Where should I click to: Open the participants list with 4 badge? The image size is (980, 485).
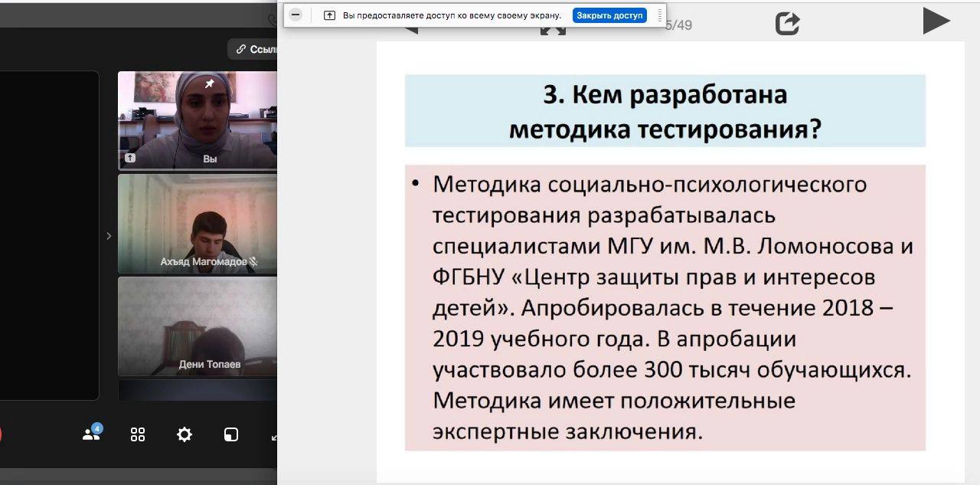(x=92, y=434)
